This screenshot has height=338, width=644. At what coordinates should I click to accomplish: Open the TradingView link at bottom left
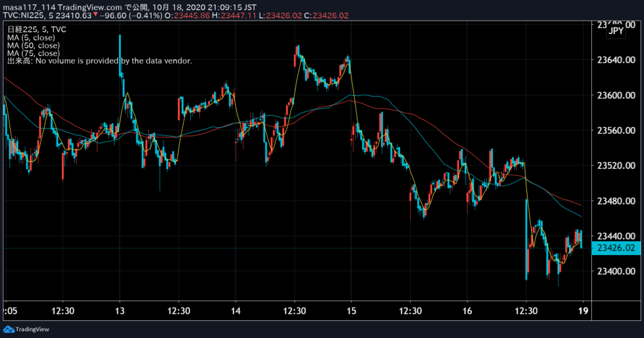[32, 329]
